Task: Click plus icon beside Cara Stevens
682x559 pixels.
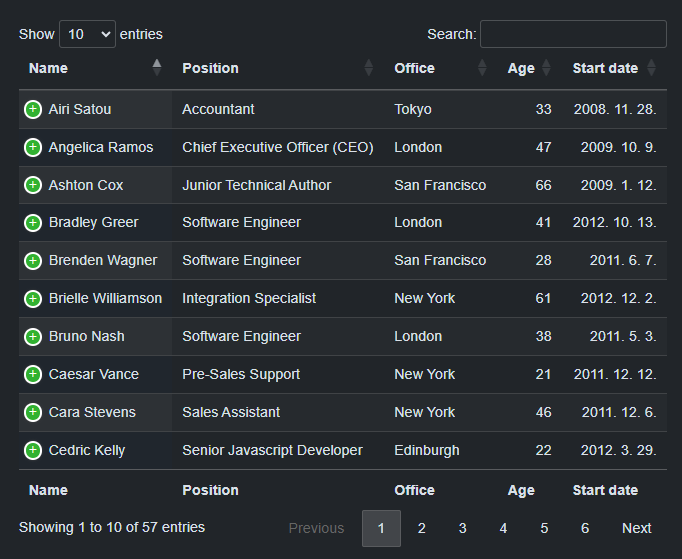Action: tap(33, 412)
